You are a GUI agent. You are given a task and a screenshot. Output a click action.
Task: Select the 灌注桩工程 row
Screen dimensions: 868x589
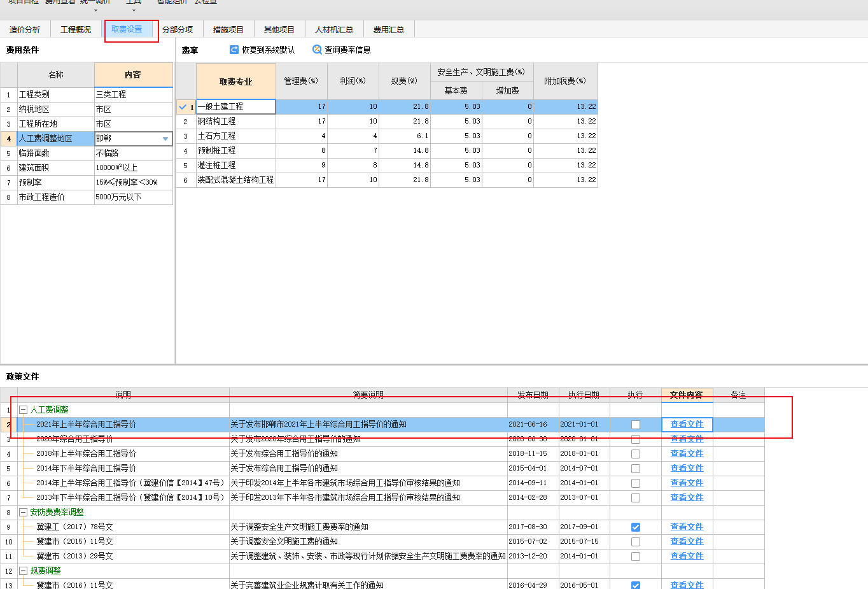(387, 165)
